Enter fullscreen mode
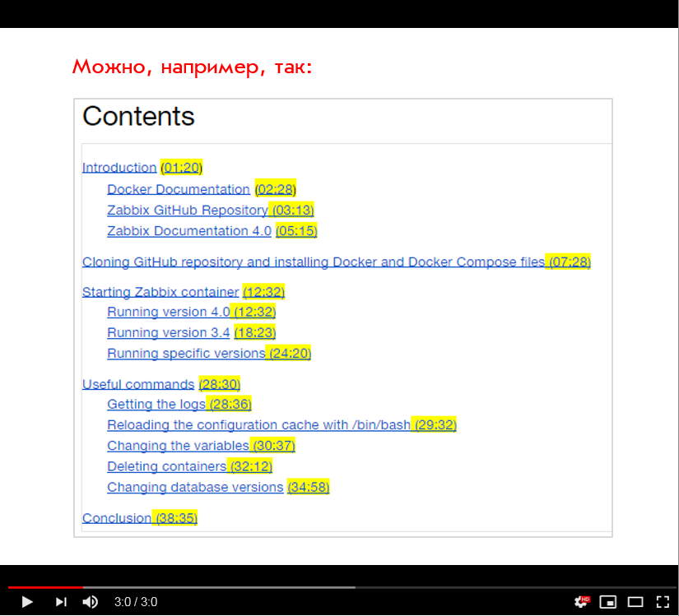 pyautogui.click(x=663, y=602)
